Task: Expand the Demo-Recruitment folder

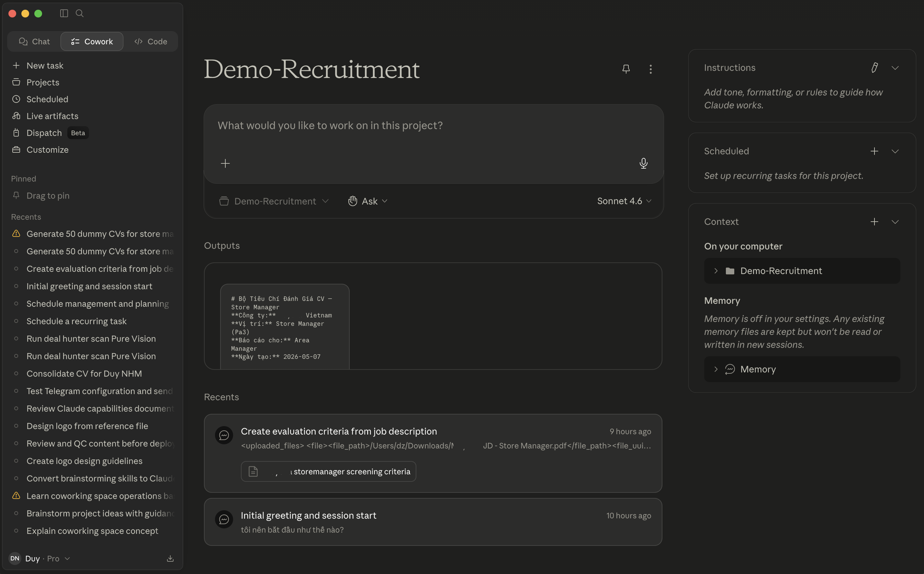Action: 802,271
